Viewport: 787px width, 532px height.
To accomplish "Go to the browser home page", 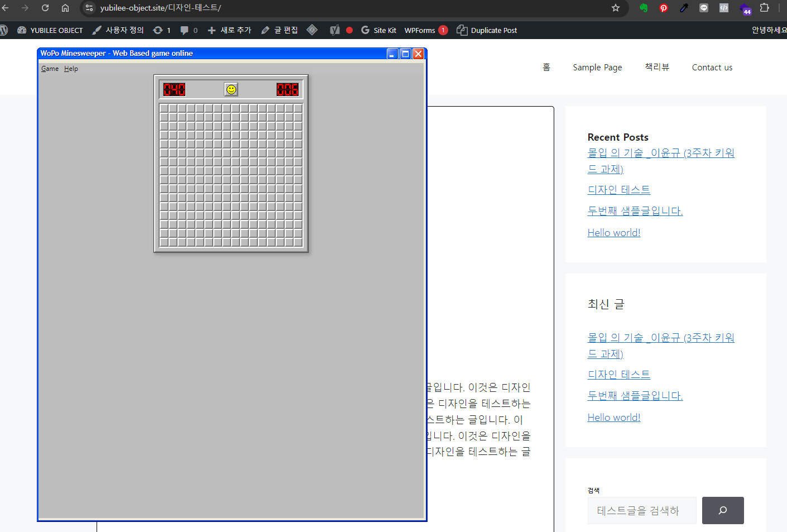I will pyautogui.click(x=65, y=8).
